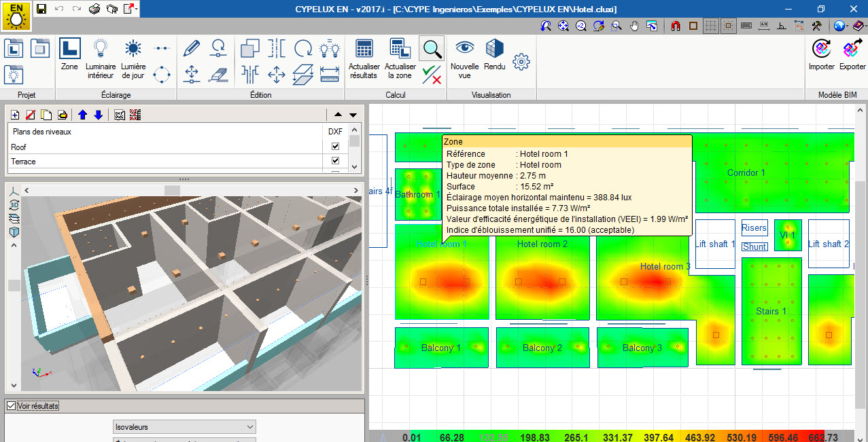868x442 pixels.
Task: Select the Luminaire intérieur tool
Action: coord(101,58)
